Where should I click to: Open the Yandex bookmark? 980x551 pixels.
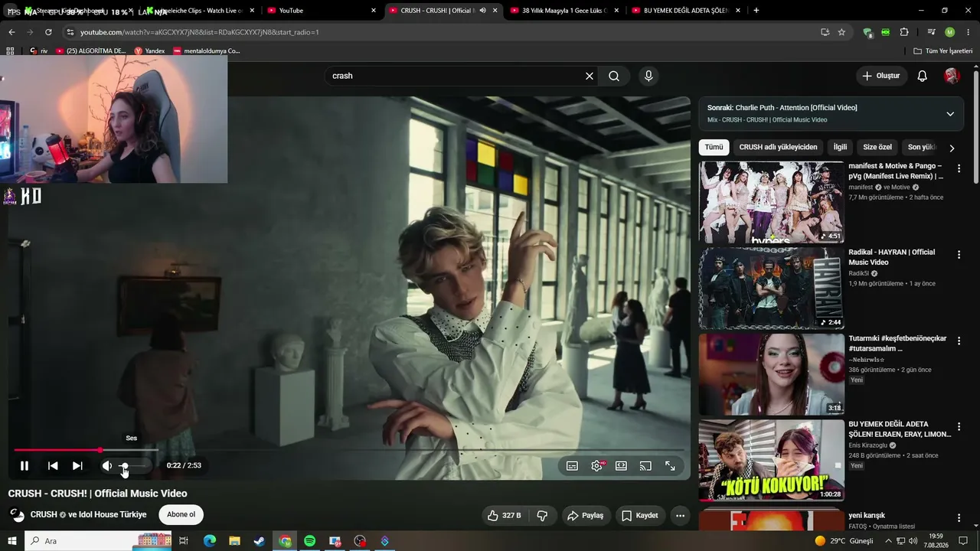(149, 51)
